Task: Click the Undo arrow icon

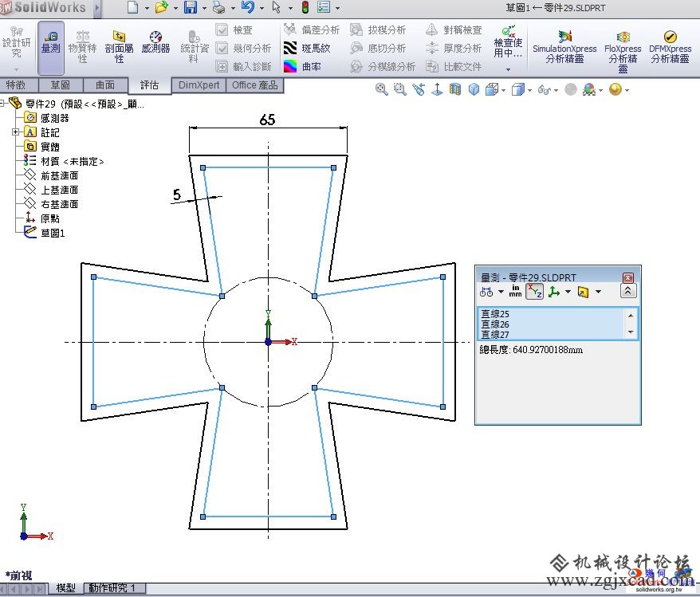Action: [248, 7]
